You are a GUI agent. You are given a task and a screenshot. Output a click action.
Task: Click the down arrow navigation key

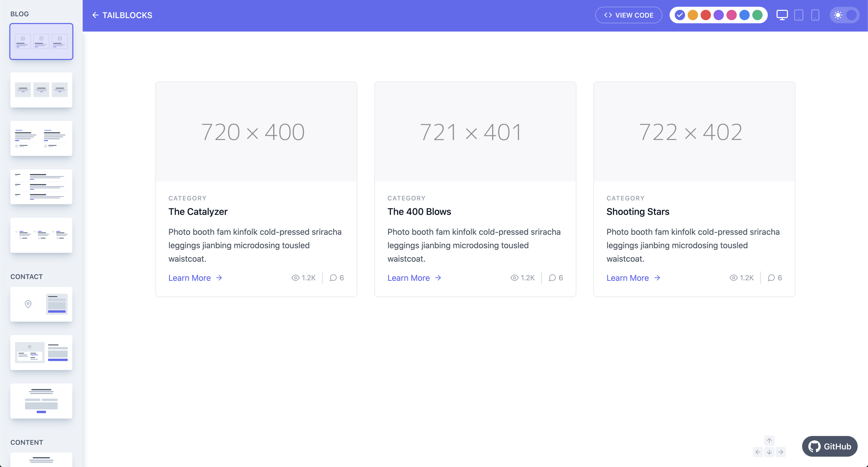click(x=769, y=452)
